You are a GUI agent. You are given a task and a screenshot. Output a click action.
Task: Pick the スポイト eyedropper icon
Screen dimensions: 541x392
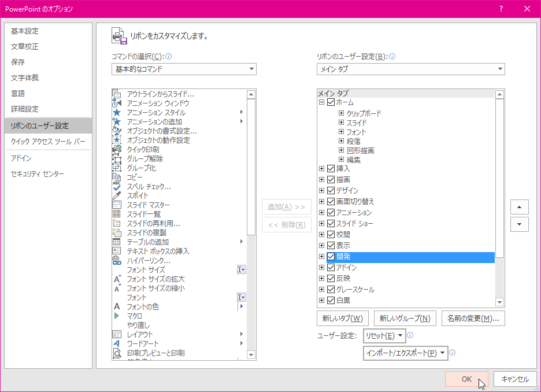(x=117, y=195)
